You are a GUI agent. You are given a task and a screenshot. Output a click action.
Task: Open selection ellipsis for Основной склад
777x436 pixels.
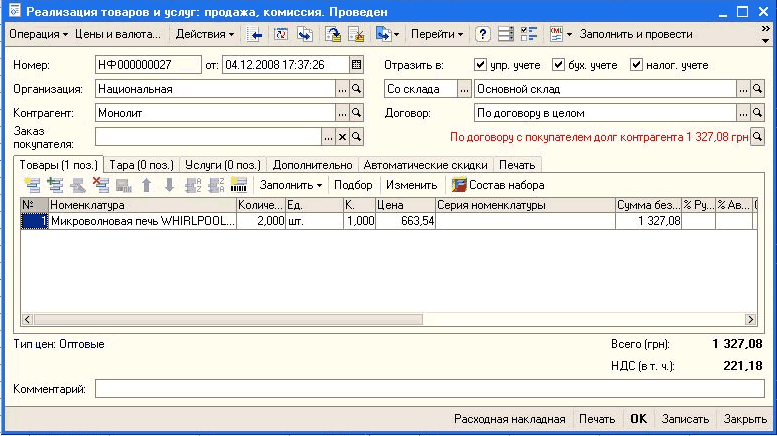coord(743,89)
